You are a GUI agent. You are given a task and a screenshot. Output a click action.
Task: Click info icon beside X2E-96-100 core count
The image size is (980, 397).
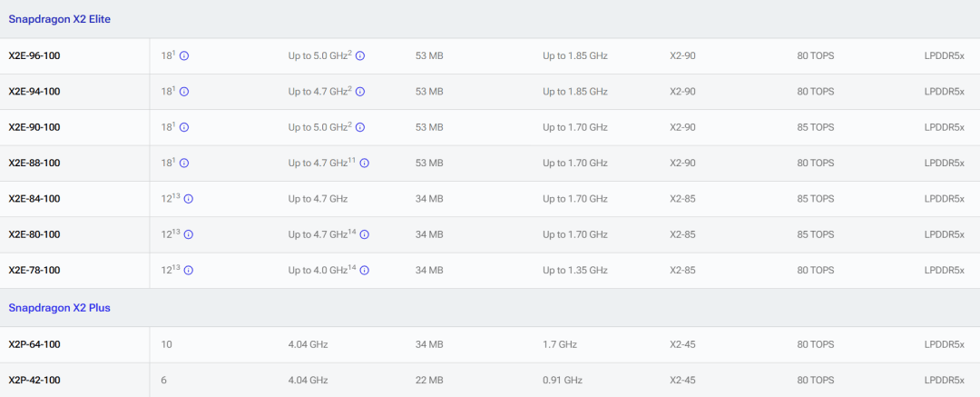184,56
